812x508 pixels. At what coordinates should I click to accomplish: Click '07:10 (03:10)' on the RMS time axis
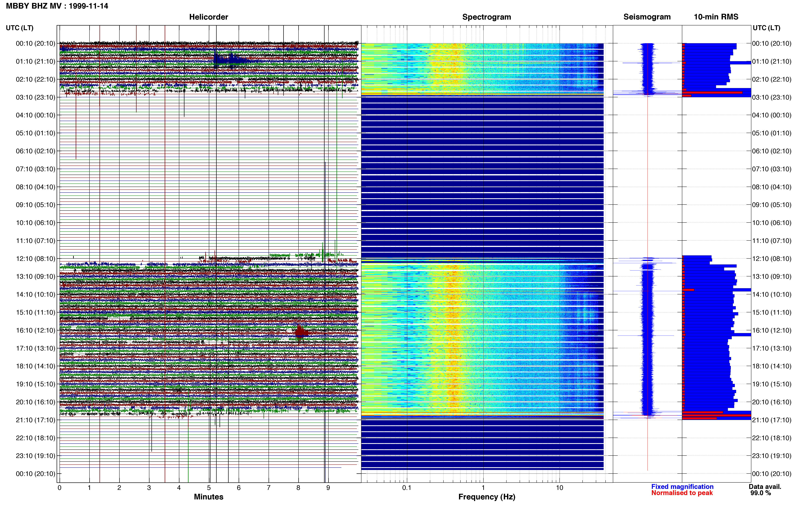[x=772, y=169]
